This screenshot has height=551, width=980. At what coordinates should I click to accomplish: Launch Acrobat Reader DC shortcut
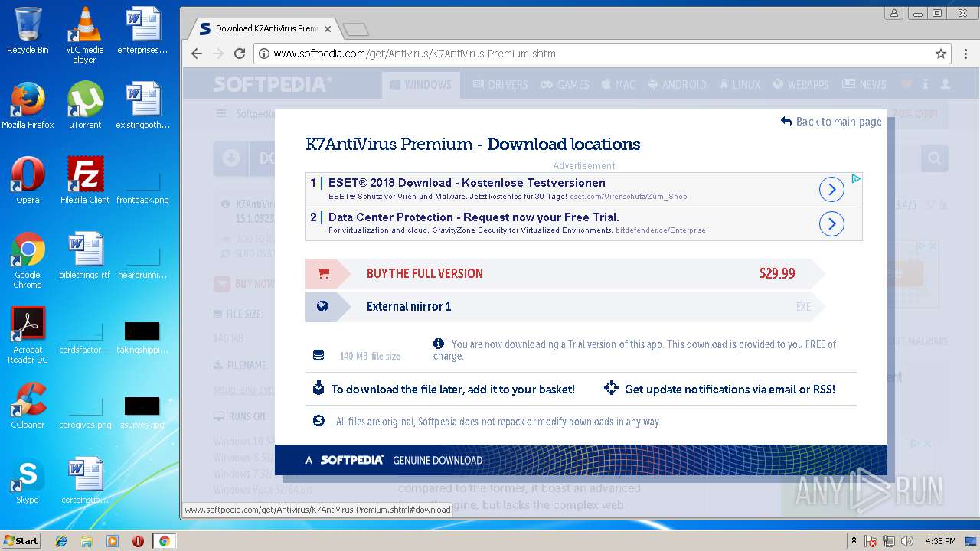(x=28, y=335)
